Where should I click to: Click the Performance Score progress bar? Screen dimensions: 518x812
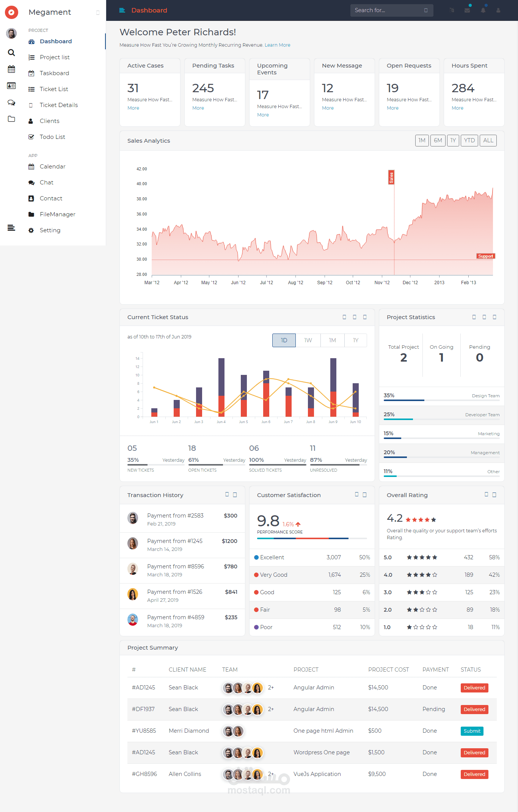point(312,538)
